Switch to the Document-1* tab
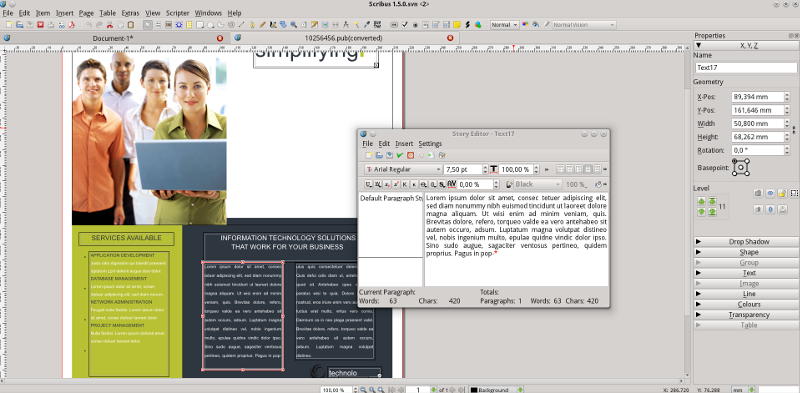 (113, 38)
